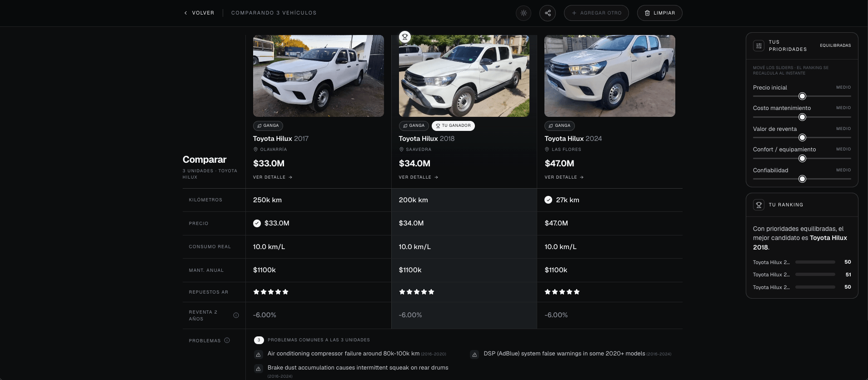The width and height of the screenshot is (868, 380).
Task: Adjust the Confiabilidad slider handle
Action: (x=802, y=179)
